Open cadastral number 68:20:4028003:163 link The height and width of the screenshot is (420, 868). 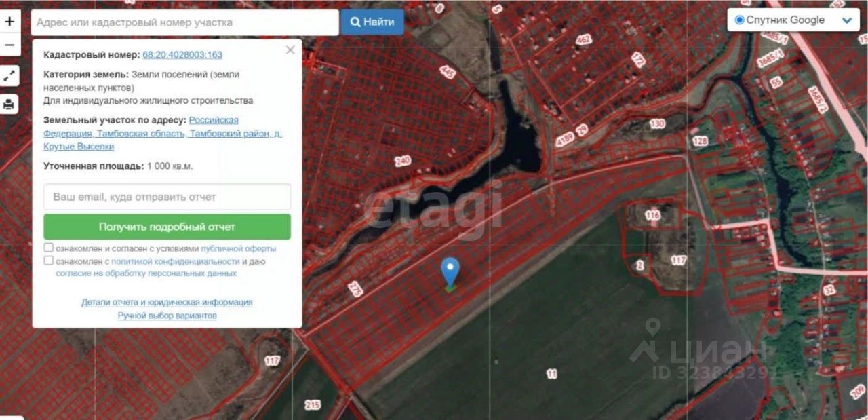click(182, 55)
